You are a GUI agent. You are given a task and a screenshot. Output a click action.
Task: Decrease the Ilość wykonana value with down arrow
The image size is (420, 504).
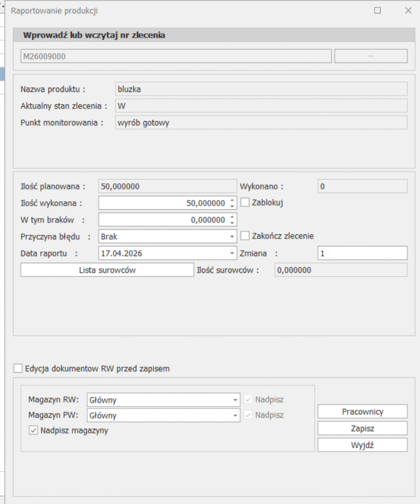[233, 206]
